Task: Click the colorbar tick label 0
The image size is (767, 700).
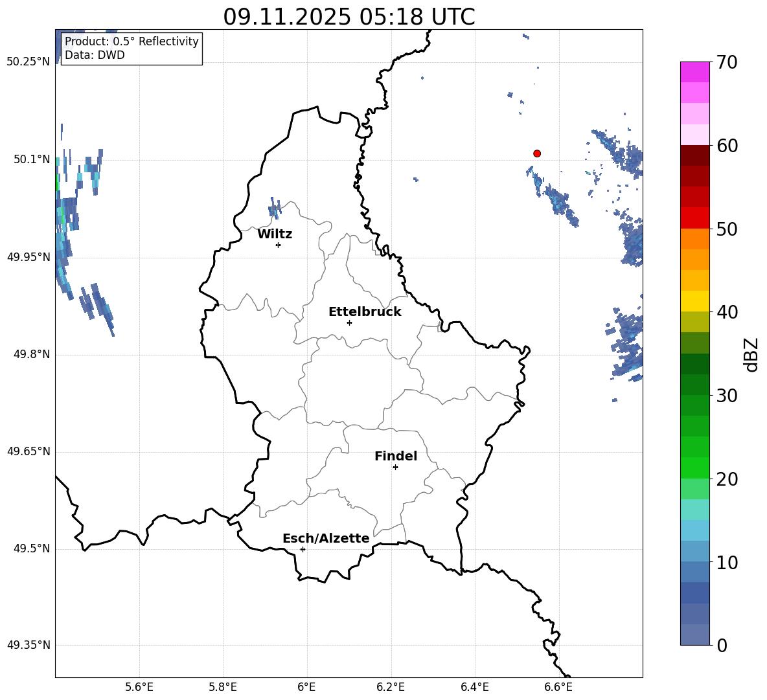Action: coord(722,645)
